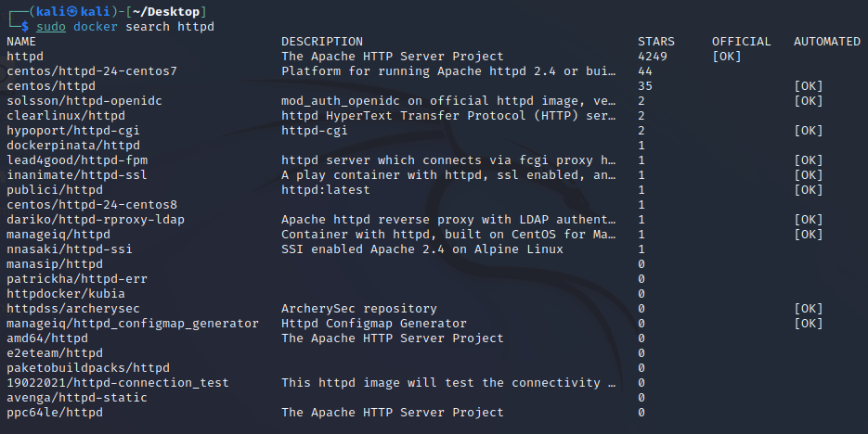Click the 'httpd-cgi' description text

click(315, 131)
